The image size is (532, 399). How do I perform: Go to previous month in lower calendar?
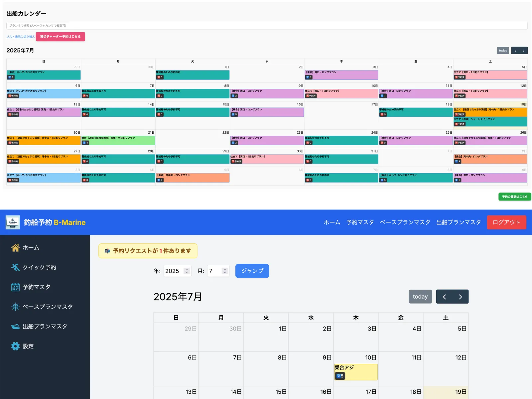pos(445,297)
